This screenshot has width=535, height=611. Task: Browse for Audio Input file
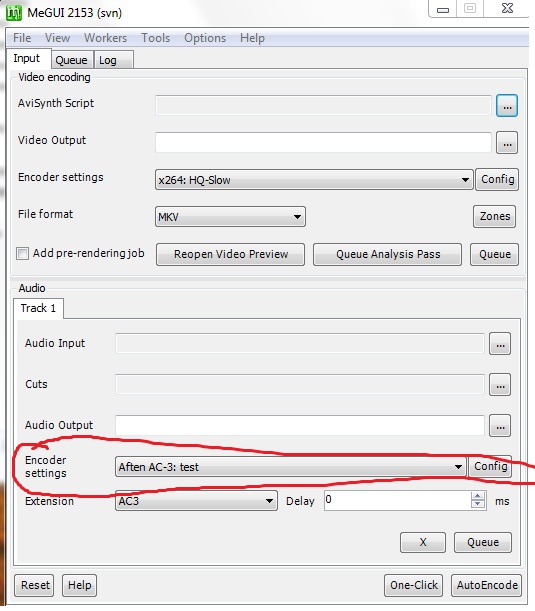click(500, 344)
